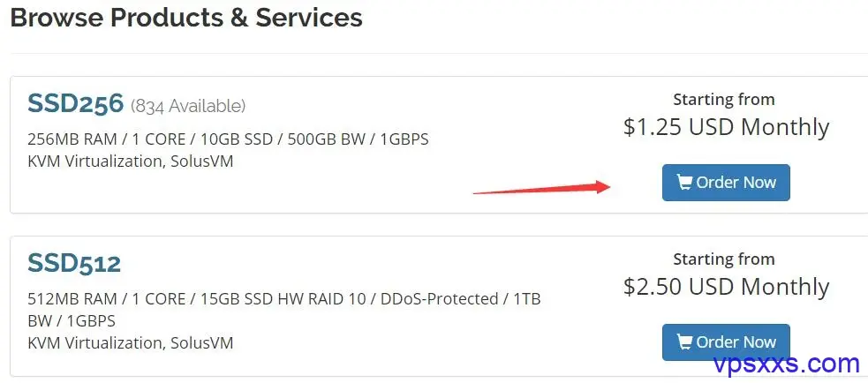Open the SSD512 product title

pyautogui.click(x=74, y=263)
